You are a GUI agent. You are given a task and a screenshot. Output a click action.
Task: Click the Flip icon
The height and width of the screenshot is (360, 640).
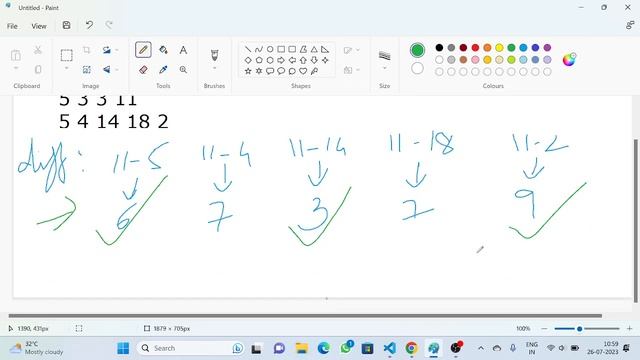coord(107,70)
